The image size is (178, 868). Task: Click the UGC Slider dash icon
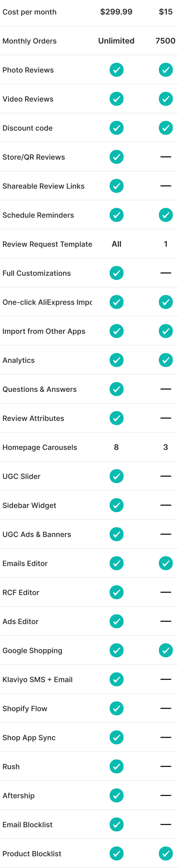point(165,476)
